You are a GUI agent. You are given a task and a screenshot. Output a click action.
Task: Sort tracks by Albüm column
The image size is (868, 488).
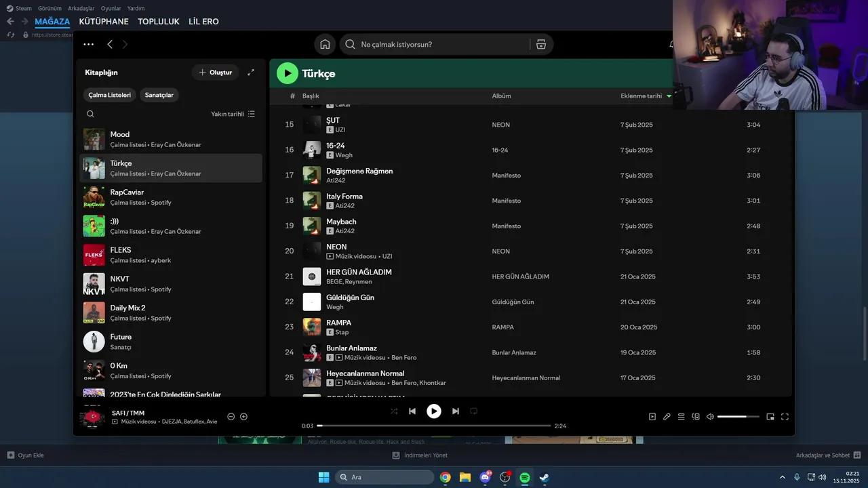pos(502,96)
